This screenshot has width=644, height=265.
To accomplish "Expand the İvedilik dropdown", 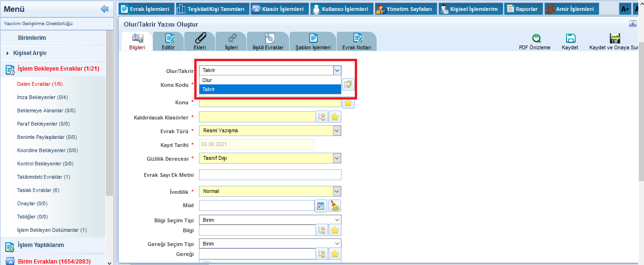I will pyautogui.click(x=337, y=192).
